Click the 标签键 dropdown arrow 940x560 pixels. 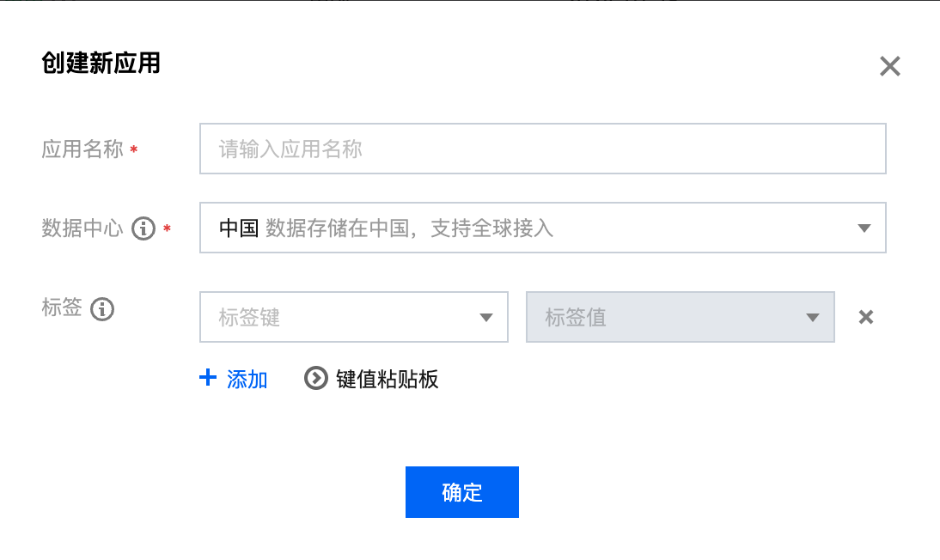[486, 318]
